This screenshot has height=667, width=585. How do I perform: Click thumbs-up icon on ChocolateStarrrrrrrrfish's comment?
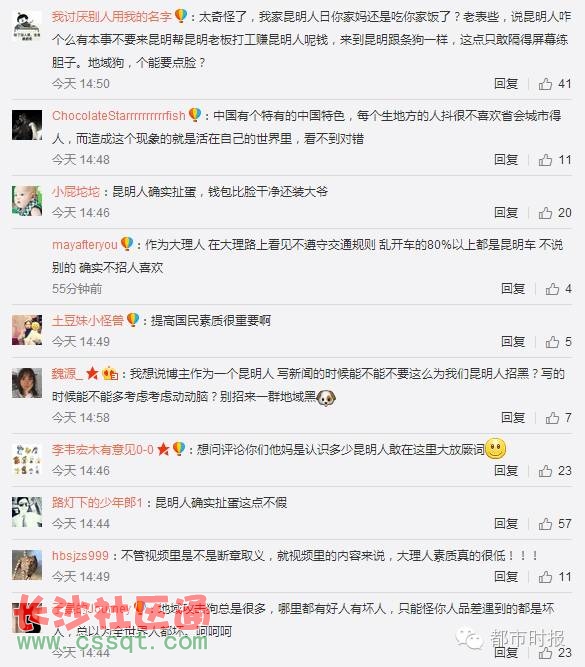545,160
